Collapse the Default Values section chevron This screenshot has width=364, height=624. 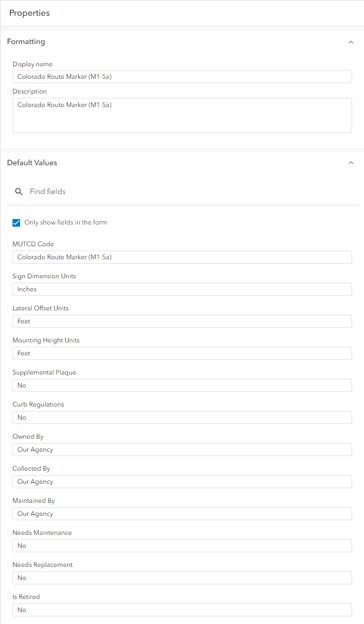click(x=350, y=163)
